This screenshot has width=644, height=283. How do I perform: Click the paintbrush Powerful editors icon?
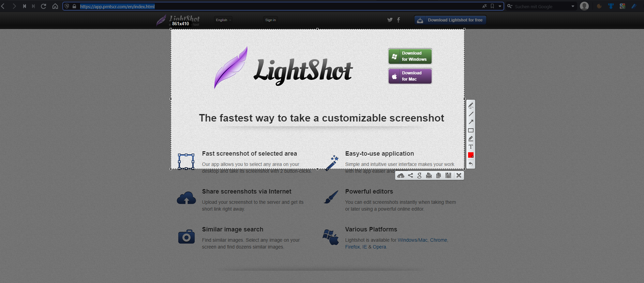[x=331, y=197]
